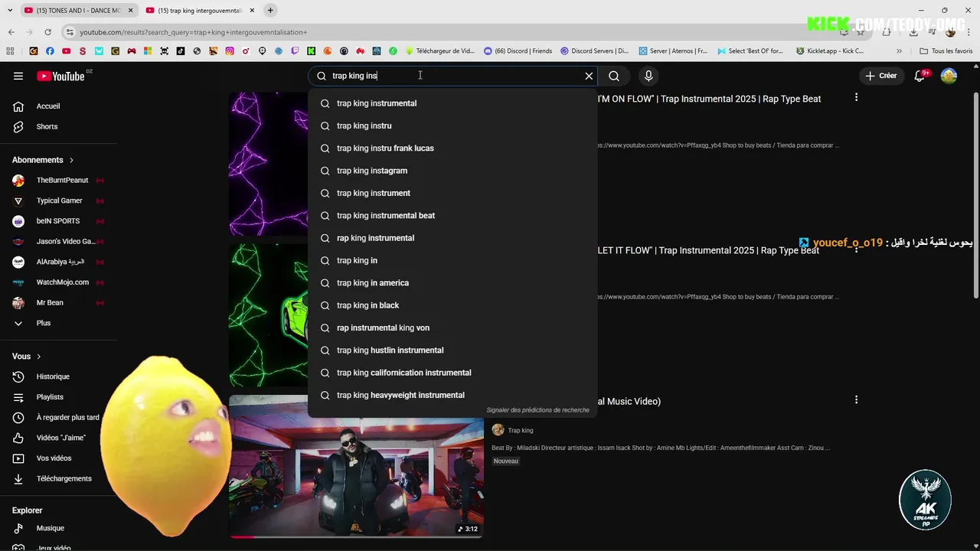The width and height of the screenshot is (980, 551).
Task: Select suggestion "trap king instrumental"
Action: [452, 103]
